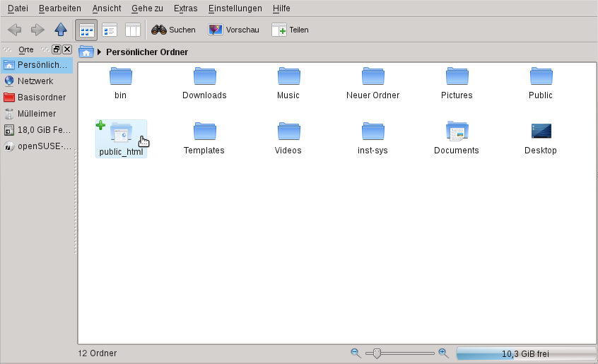The image size is (598, 364).
Task: Open the Gehe zu menu
Action: [x=147, y=8]
